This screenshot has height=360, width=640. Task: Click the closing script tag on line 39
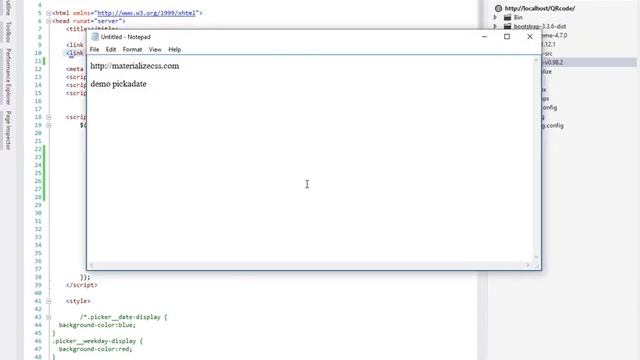(82, 285)
